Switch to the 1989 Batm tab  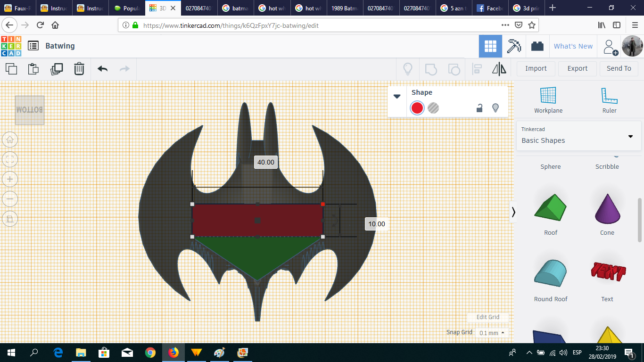(346, 8)
